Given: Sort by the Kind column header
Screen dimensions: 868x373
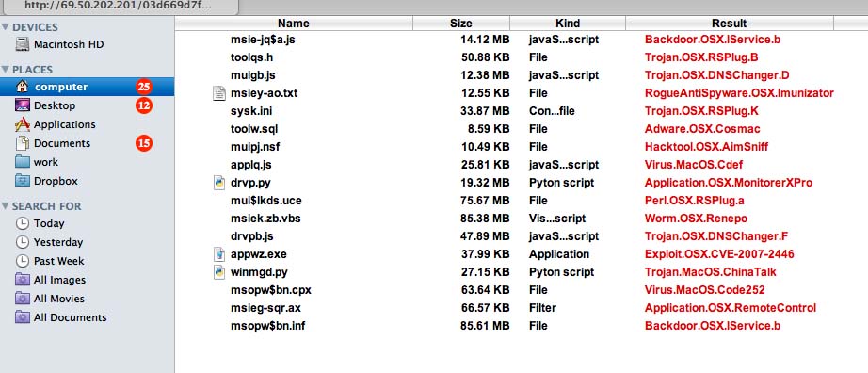Looking at the screenshot, I should [x=568, y=24].
